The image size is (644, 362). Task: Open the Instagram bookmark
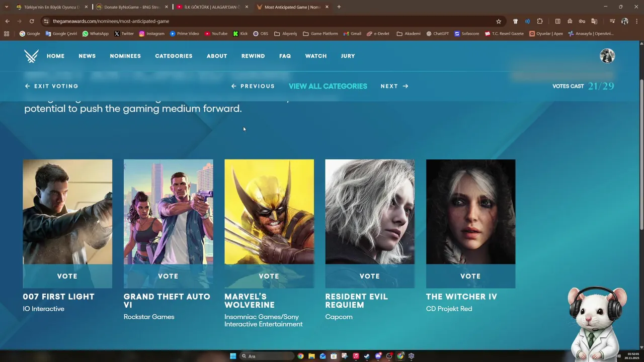(151, 34)
